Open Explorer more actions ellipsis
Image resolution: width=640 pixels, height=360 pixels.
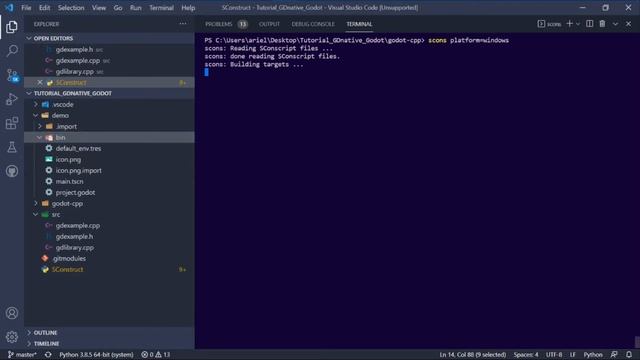point(183,24)
